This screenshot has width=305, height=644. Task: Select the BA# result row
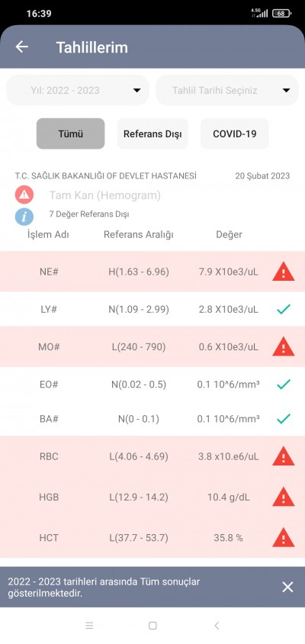tap(152, 419)
